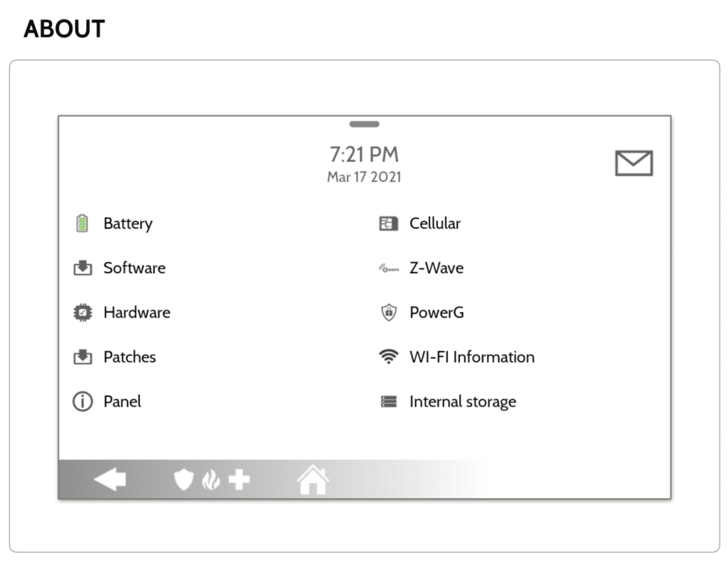The width and height of the screenshot is (728, 562).
Task: Tap the 7:21 PM clock
Action: point(365,154)
